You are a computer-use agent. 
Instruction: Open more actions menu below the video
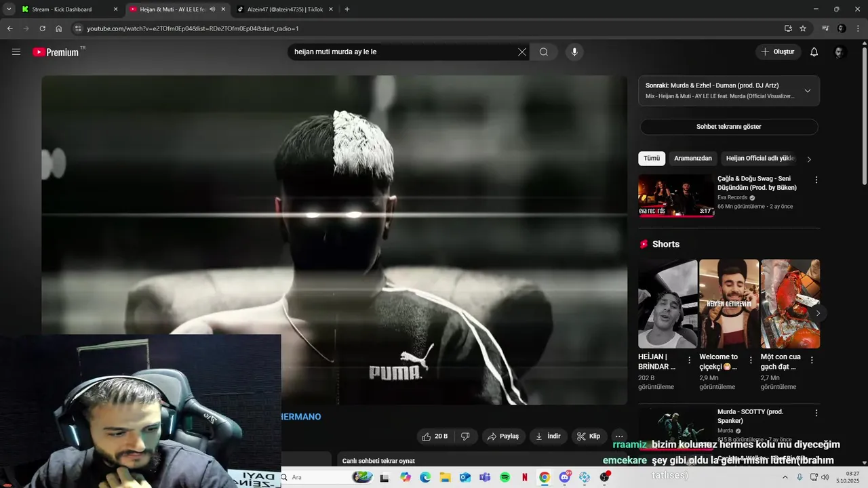618,436
